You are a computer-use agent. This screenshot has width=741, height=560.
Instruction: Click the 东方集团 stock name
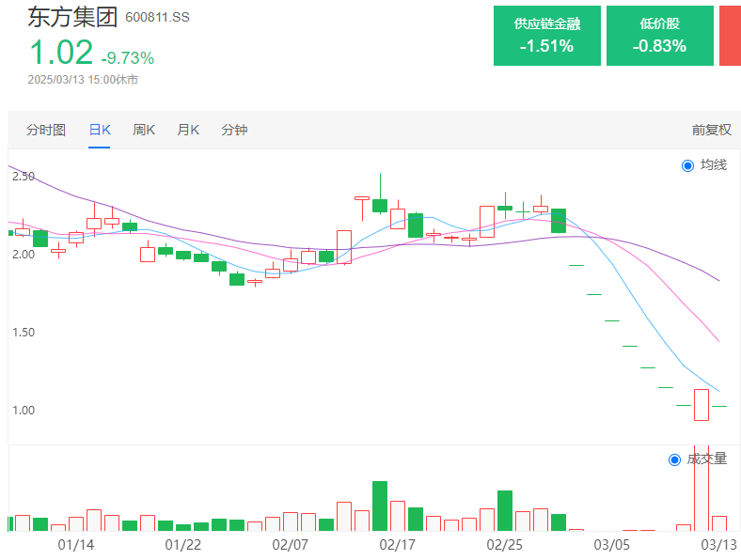click(72, 17)
